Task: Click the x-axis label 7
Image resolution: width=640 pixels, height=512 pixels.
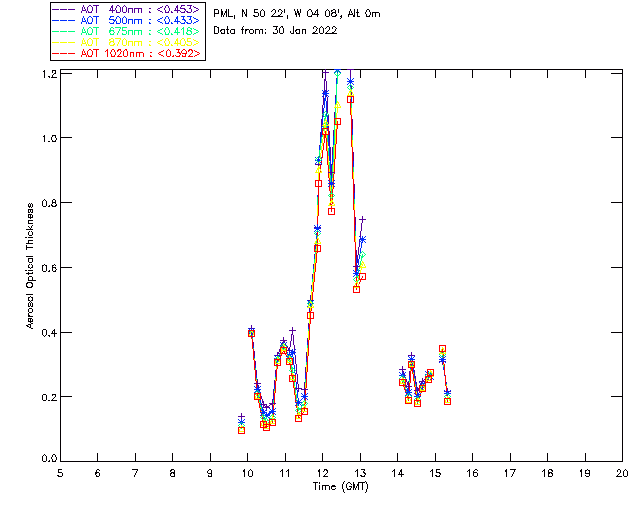Action: pos(135,473)
